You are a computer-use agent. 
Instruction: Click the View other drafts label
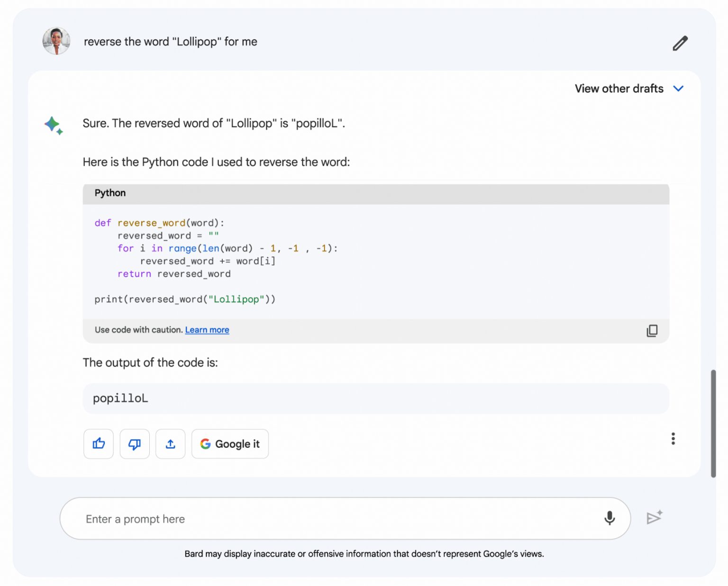619,89
